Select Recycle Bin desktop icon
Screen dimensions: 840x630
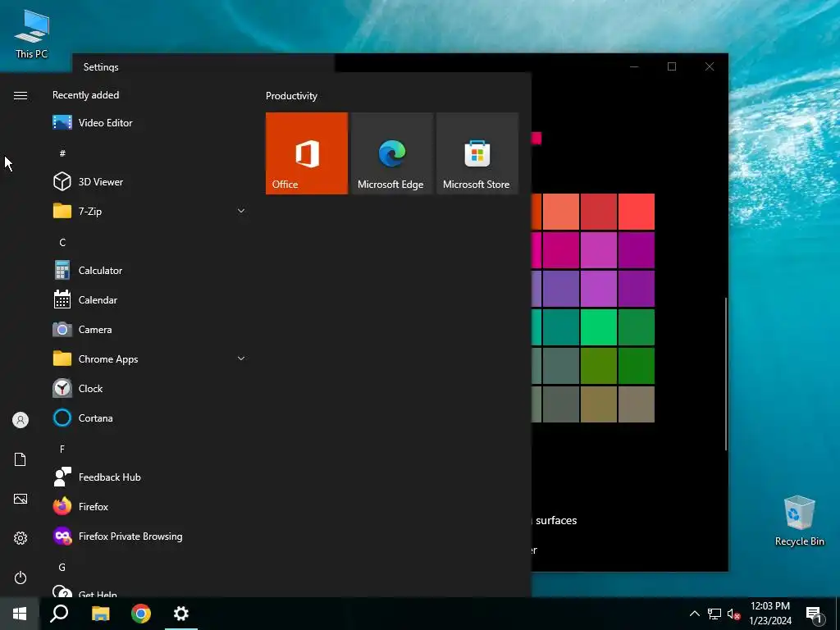click(x=799, y=521)
